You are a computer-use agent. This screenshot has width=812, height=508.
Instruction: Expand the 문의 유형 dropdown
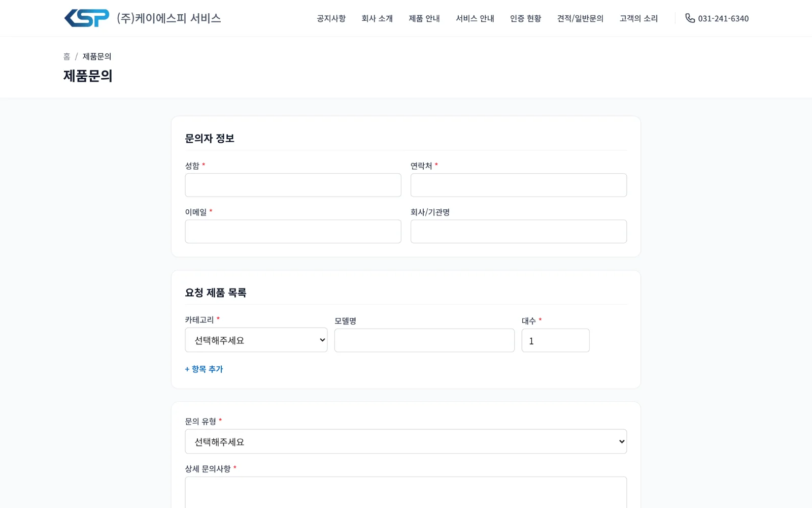point(406,441)
